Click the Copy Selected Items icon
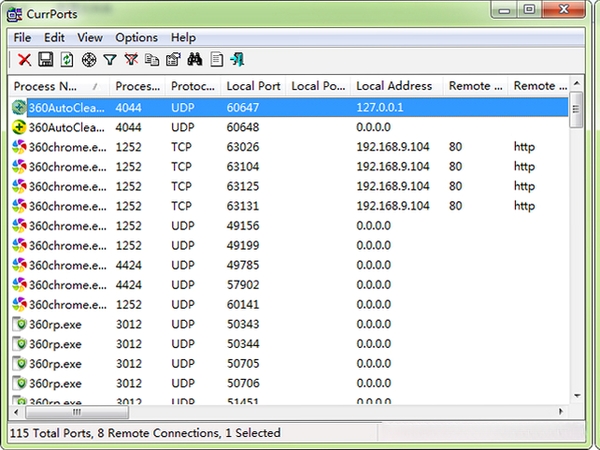The width and height of the screenshot is (600, 450). pyautogui.click(x=152, y=60)
